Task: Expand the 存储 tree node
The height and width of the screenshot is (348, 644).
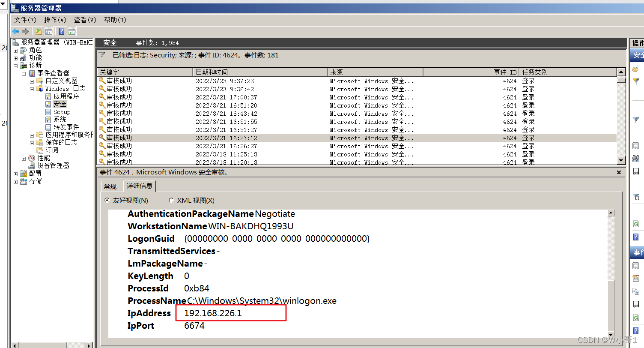Action: pos(16,181)
